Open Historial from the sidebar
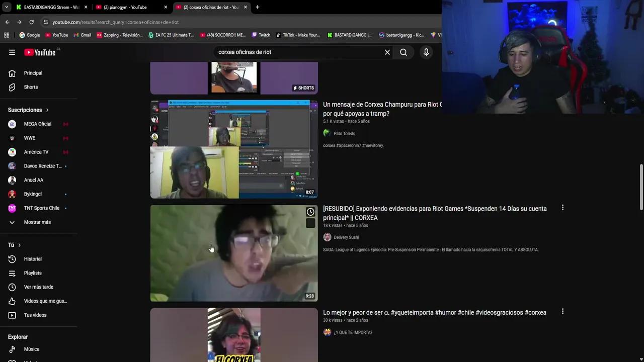Viewport: 644px width, 362px height. [x=33, y=258]
